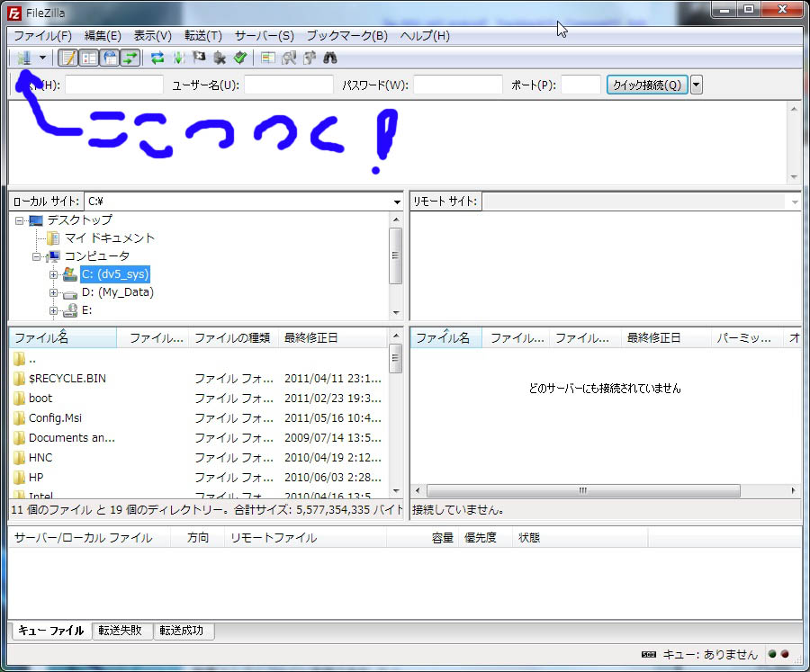Screen dimensions: 810x672
Task: Select マイ ドキュメント in local tree
Action: coord(110,238)
